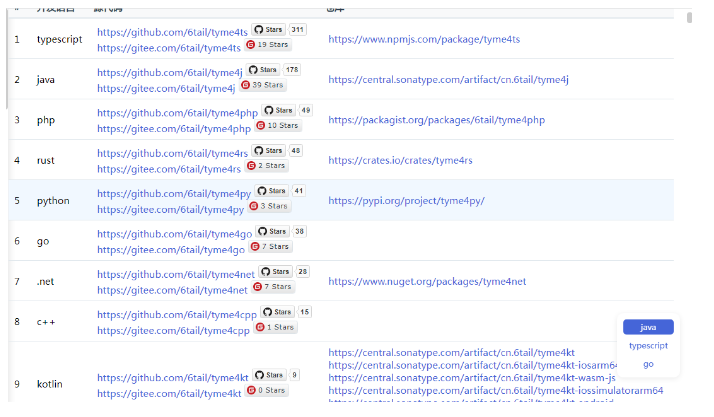Click GitHub Stars badge for tyme4kt

click(269, 375)
